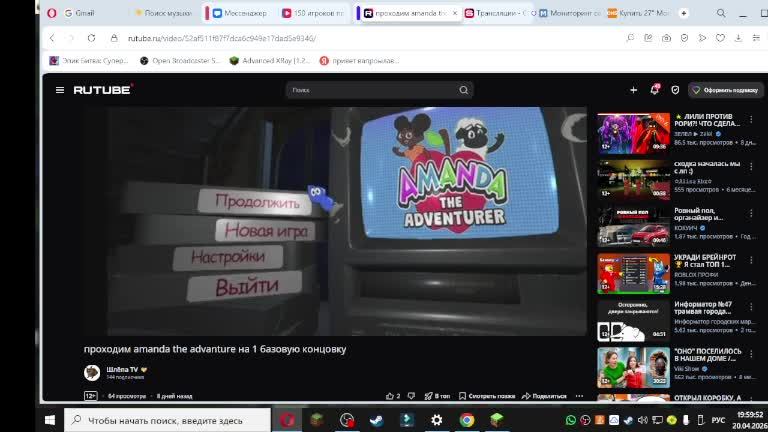Close the проходим amanda tab
The width and height of the screenshot is (768, 432).
[x=455, y=13]
